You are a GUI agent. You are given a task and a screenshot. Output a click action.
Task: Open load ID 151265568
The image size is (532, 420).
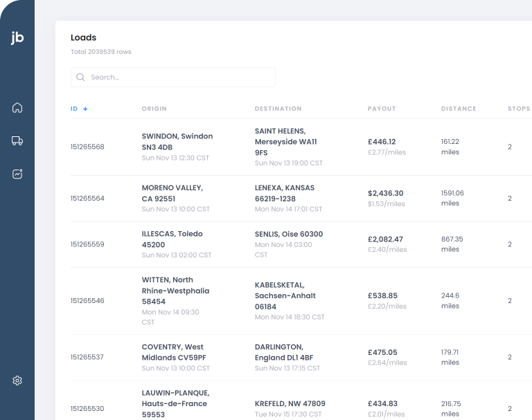click(x=87, y=147)
